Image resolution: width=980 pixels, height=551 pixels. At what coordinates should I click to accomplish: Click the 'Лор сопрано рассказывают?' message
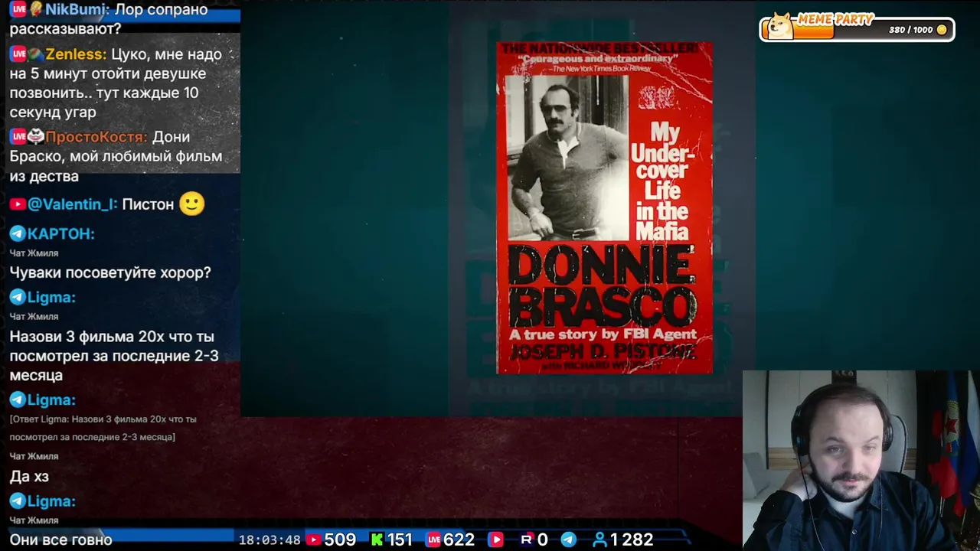tap(108, 19)
